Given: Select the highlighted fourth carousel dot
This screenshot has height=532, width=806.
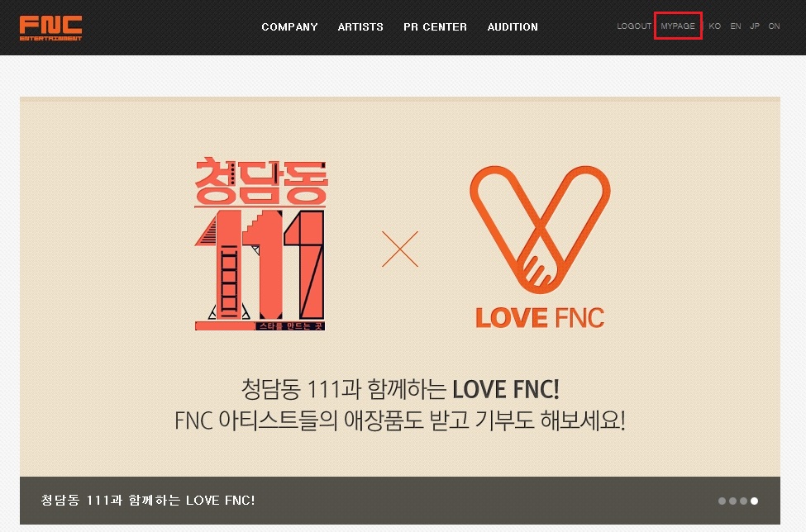Looking at the screenshot, I should click(x=754, y=501).
